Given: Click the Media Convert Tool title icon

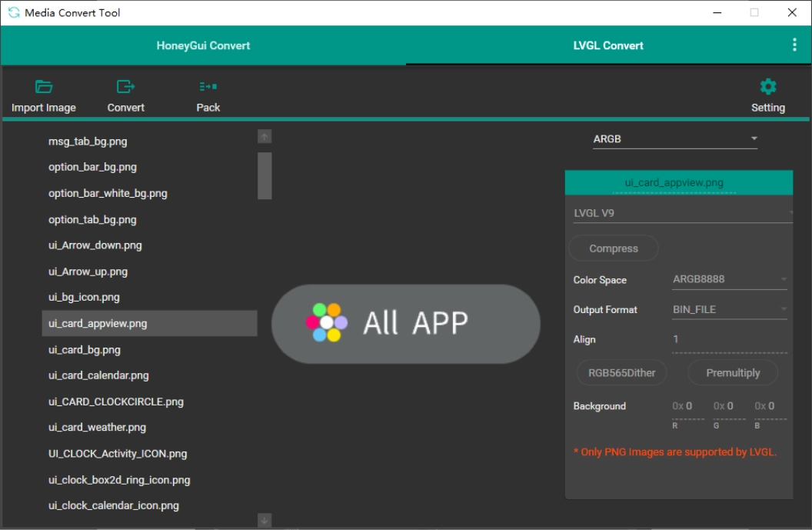Looking at the screenshot, I should pyautogui.click(x=14, y=12).
